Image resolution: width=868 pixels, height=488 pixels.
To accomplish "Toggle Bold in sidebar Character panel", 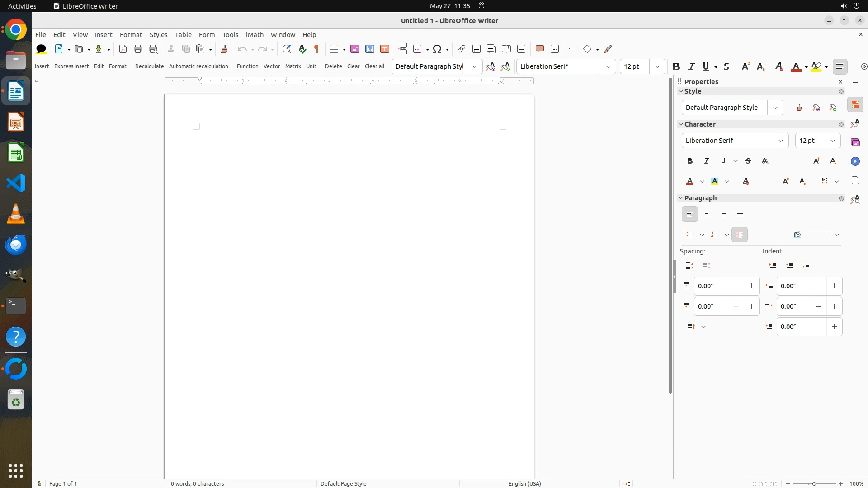I will 689,161.
